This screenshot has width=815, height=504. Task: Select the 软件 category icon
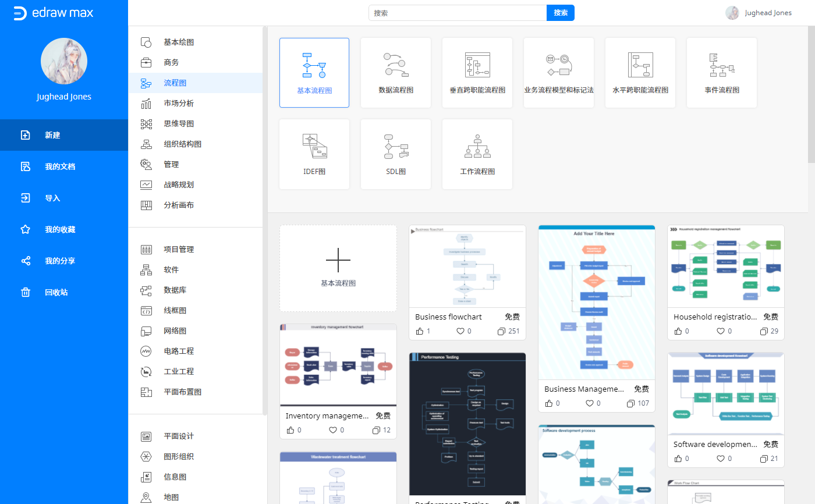coord(146,270)
